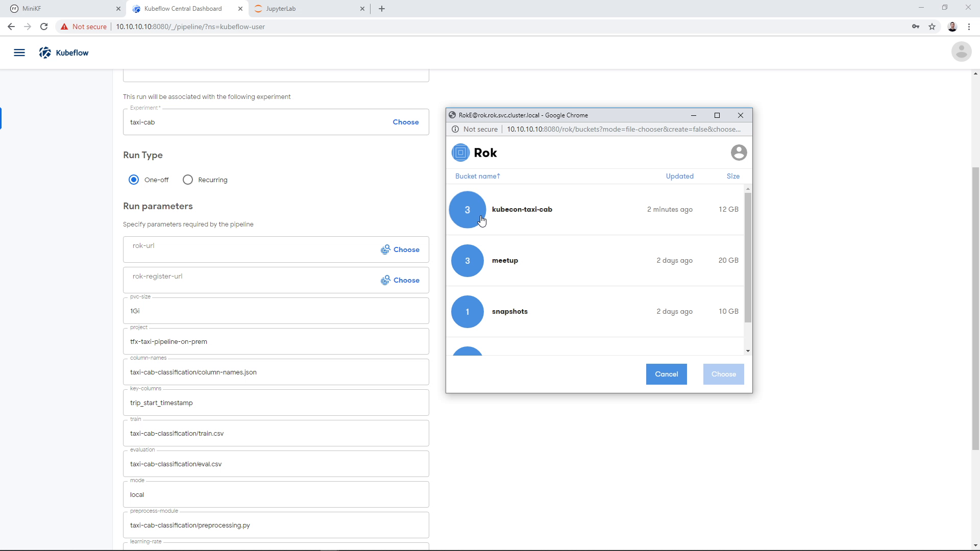Select the kubecon-taxi-cab bucket circle icon
Screen dimensions: 980x551
tap(467, 210)
